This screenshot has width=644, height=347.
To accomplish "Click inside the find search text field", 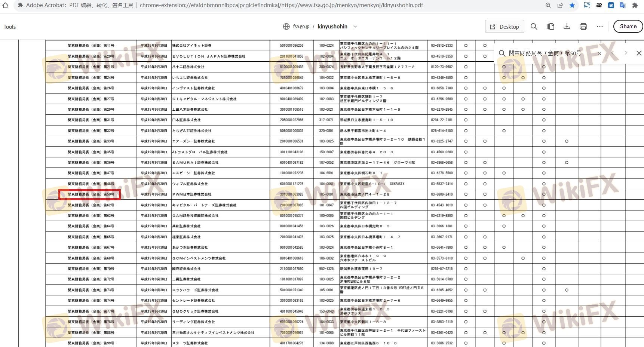I will click(x=550, y=53).
